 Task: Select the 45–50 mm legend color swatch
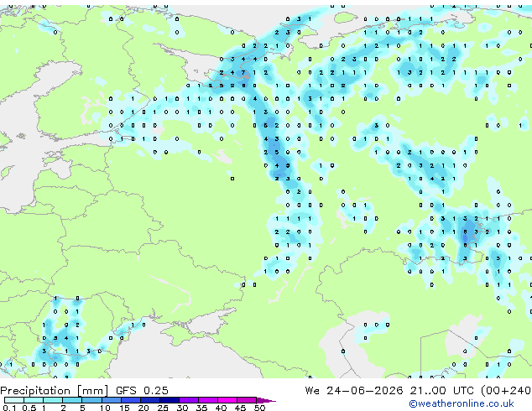point(247,400)
